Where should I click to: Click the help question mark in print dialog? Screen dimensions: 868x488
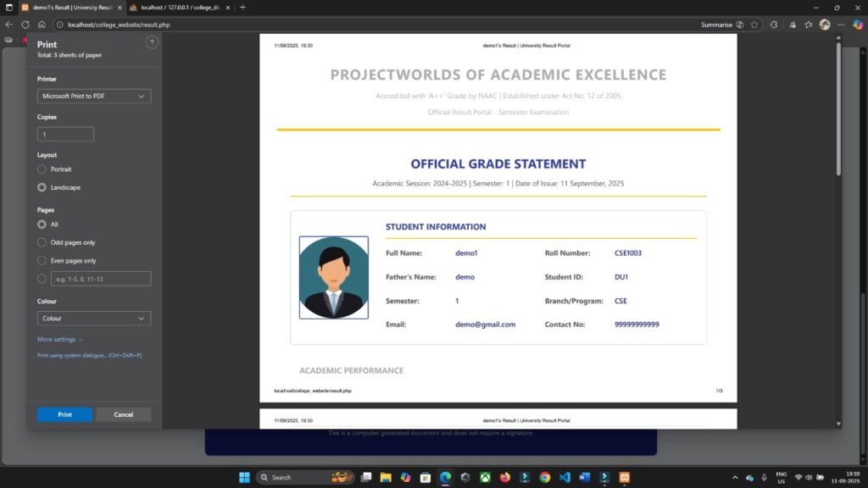pos(152,42)
